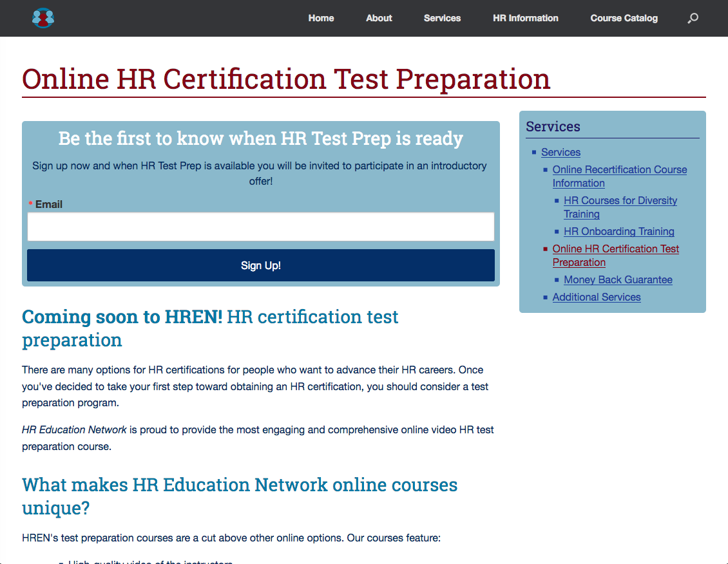Viewport: 728px width, 564px height.
Task: Click the Services sidebar heading
Action: point(553,127)
